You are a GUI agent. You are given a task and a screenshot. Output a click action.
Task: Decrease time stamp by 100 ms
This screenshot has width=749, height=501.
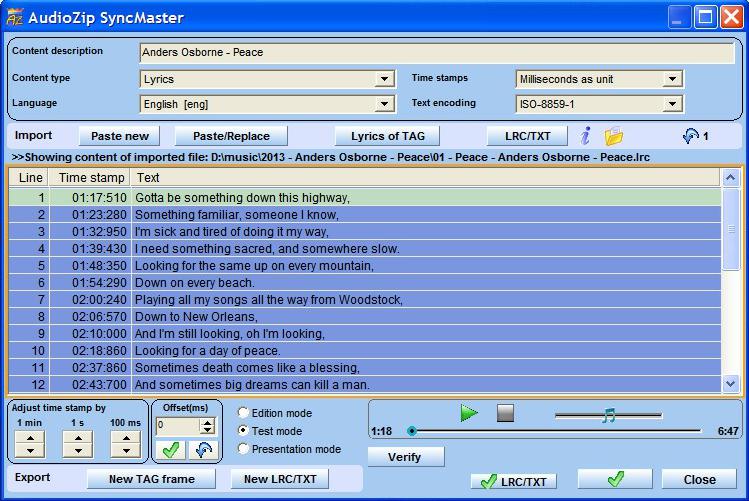click(x=126, y=451)
